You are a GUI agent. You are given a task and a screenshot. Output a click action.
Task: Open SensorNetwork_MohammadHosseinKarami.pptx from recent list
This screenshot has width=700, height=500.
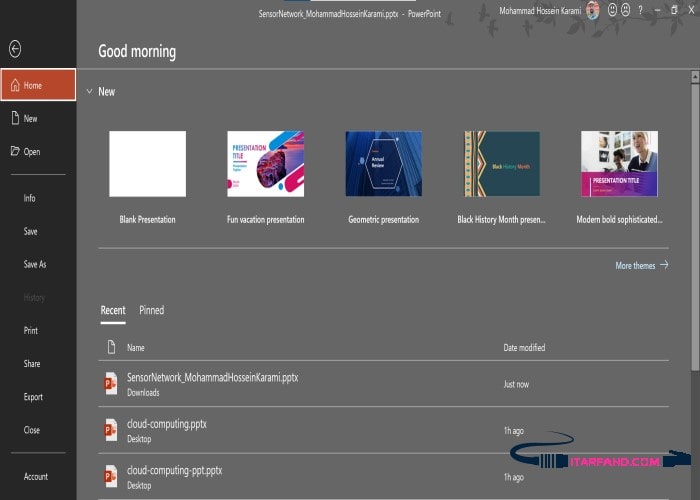coord(212,378)
